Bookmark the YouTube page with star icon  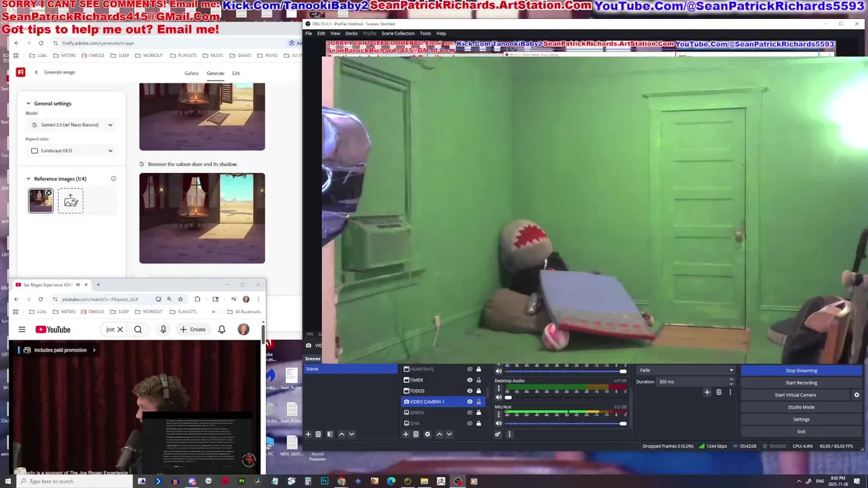[x=180, y=299]
